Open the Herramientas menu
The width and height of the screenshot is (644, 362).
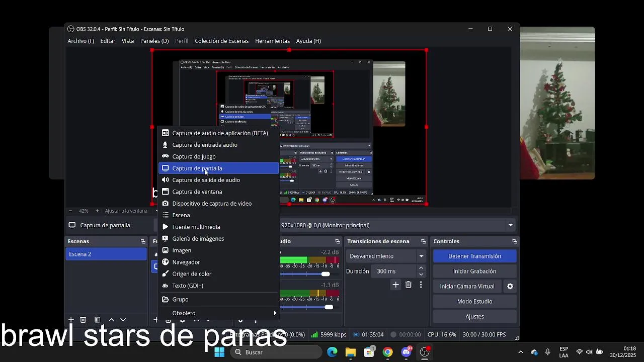[272, 41]
